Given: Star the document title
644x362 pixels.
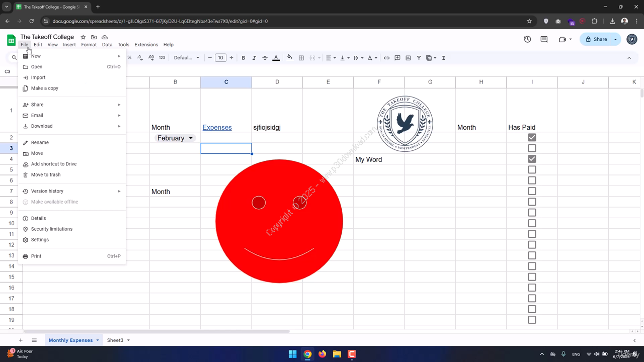Looking at the screenshot, I should [83, 37].
